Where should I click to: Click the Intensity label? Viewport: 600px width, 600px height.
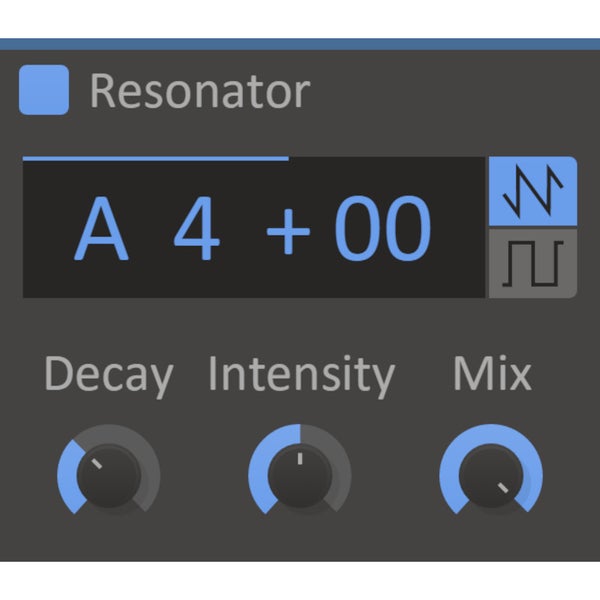(301, 375)
